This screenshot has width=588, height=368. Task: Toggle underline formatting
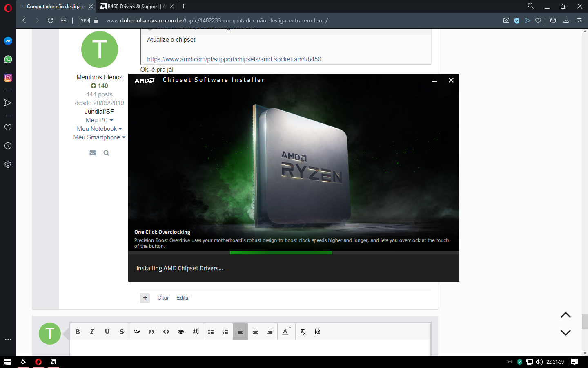coord(107,332)
